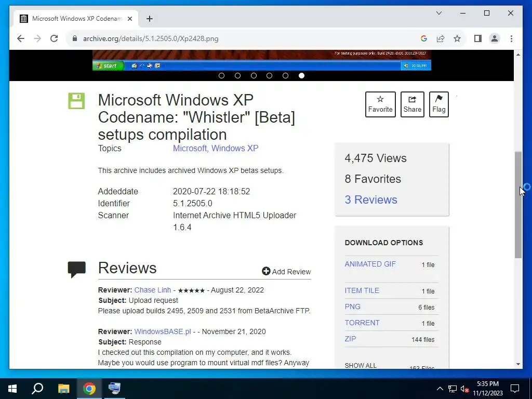Viewport: 532px width, 399px height.
Task: Show second carousel image dot
Action: [237, 76]
